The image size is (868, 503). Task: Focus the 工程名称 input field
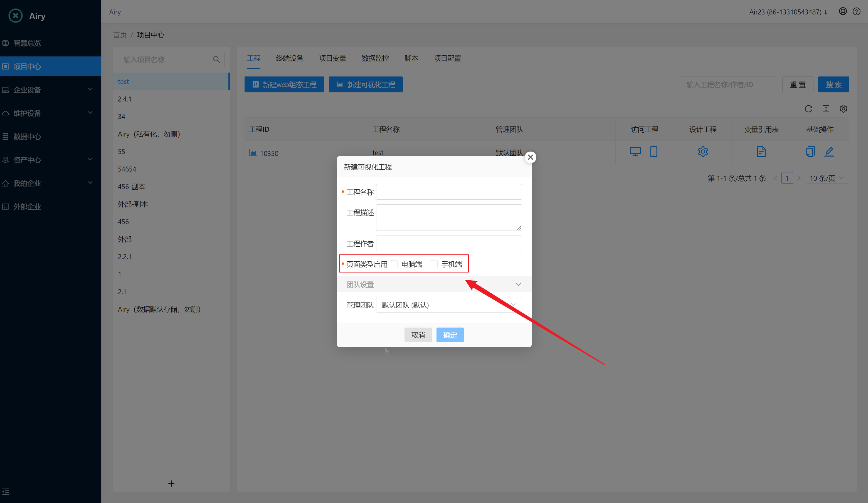coord(448,192)
